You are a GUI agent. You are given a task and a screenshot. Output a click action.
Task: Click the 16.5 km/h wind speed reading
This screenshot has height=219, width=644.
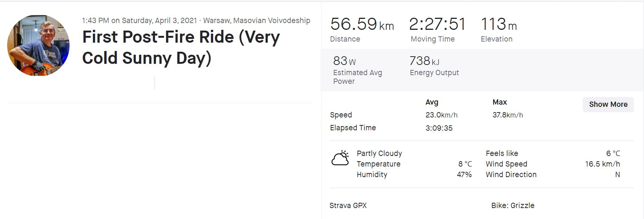pos(602,164)
